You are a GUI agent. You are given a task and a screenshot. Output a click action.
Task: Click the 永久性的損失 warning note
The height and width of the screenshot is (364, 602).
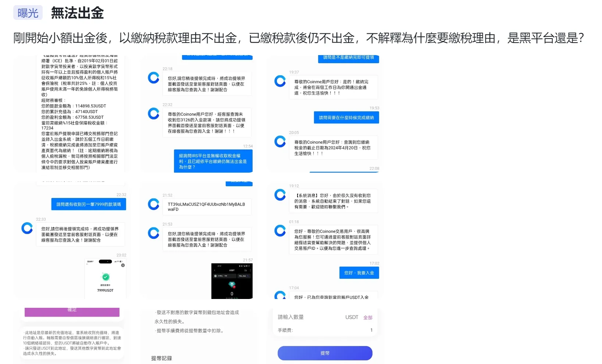[197, 317]
